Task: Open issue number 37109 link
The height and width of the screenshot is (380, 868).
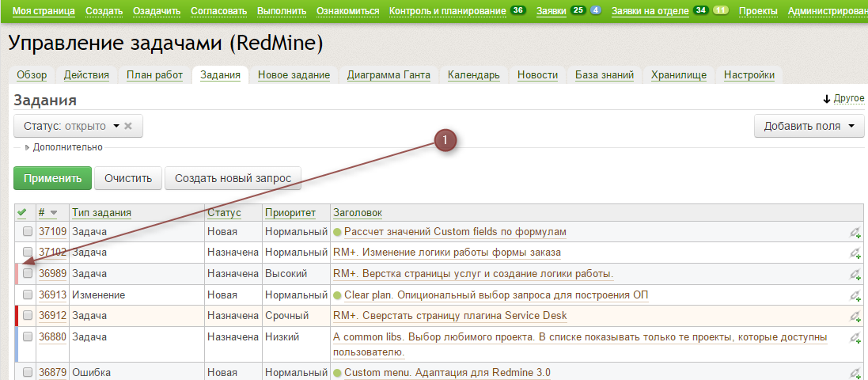Action: [52, 231]
